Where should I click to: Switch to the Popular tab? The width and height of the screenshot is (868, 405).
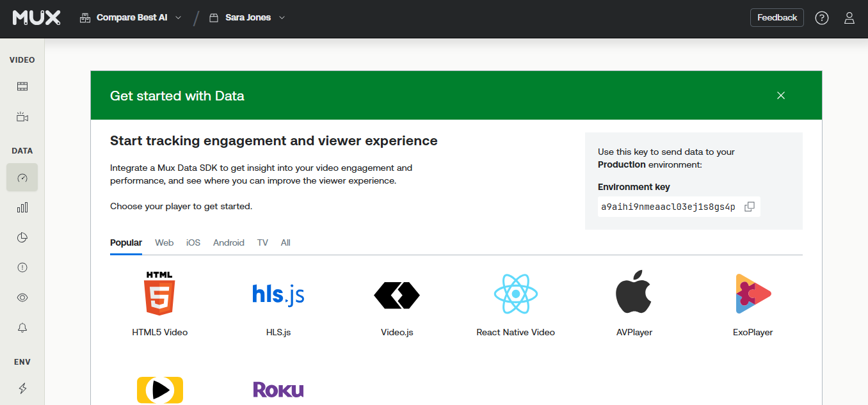point(126,242)
